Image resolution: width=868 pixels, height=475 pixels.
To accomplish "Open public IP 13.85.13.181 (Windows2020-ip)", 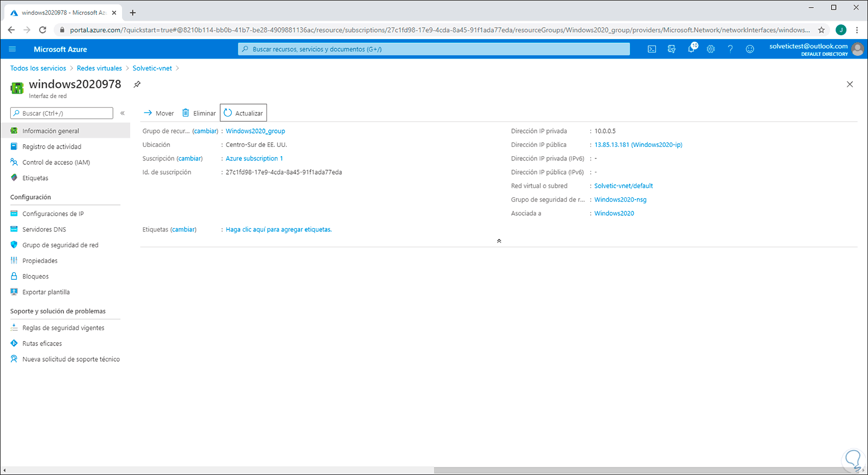I will click(x=639, y=145).
